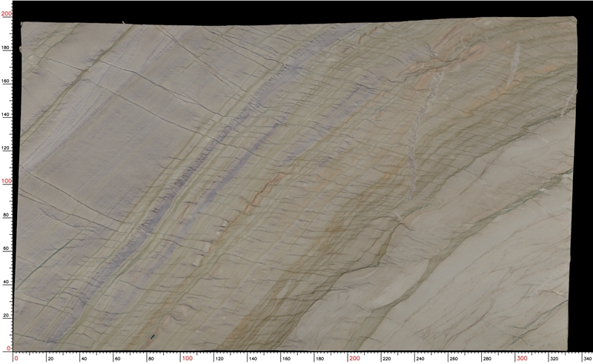Click the 80 label on vertical ruler
The image size is (593, 364).
click(6, 215)
